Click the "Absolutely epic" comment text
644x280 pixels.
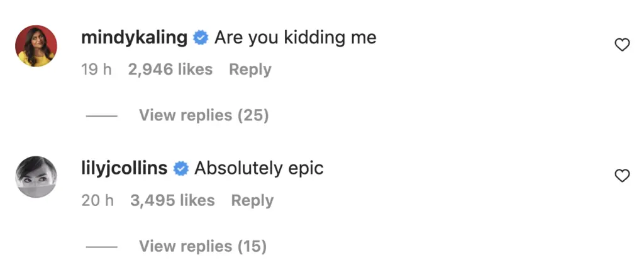coord(259,168)
